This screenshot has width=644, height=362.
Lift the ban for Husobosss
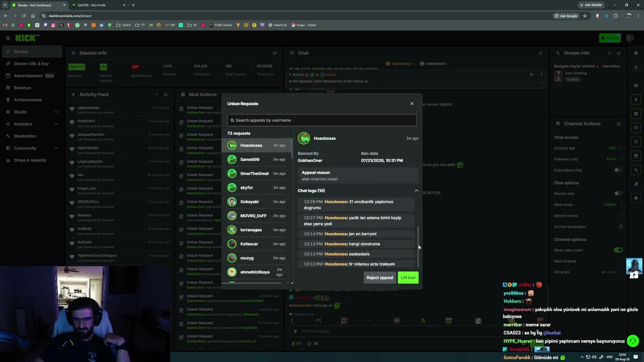pyautogui.click(x=408, y=278)
